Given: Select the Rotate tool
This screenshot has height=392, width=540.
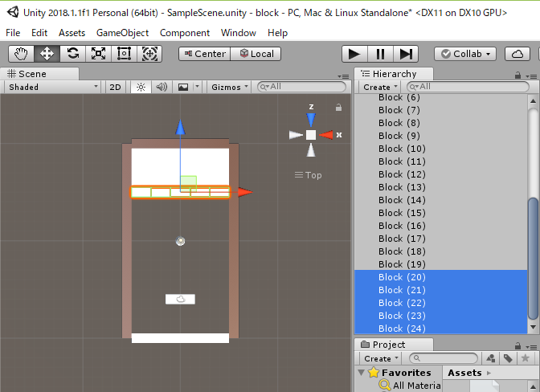Looking at the screenshot, I should 72,54.
